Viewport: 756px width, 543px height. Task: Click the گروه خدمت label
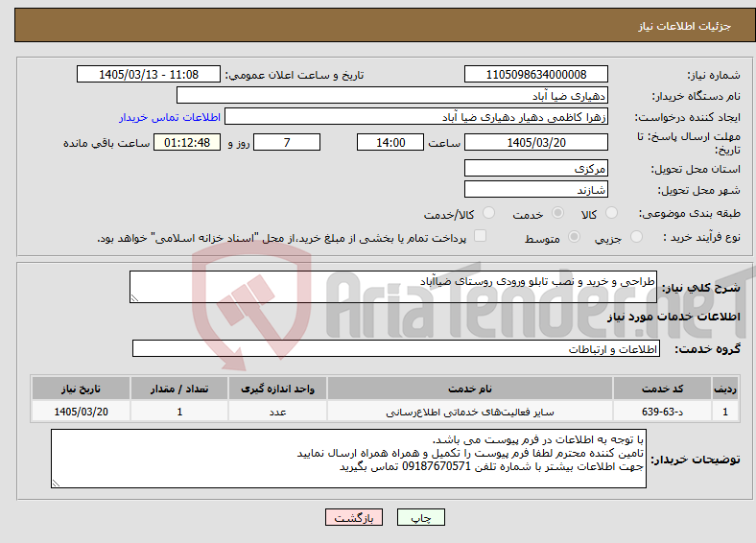707,349
